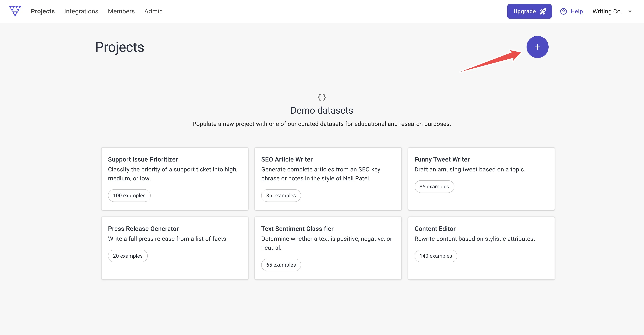Expand the Writing Co. dropdown arrow

point(630,12)
